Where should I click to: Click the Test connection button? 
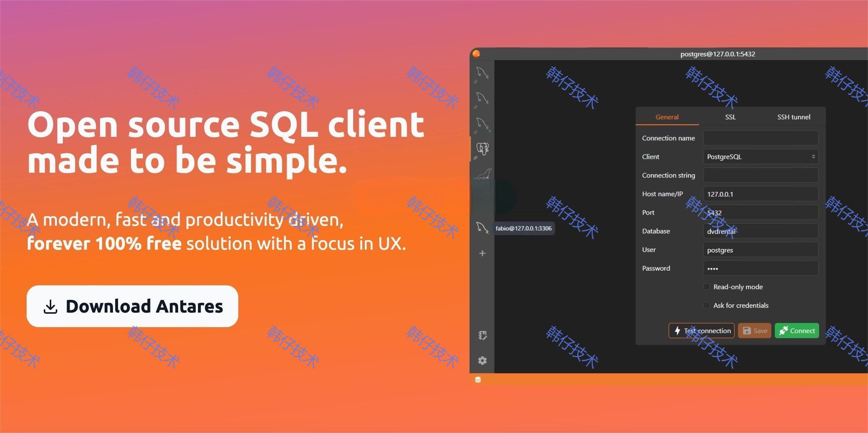click(x=702, y=331)
